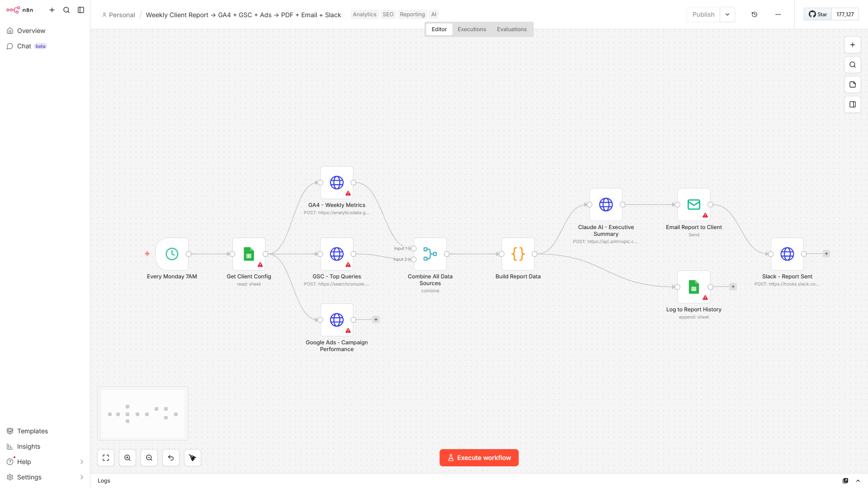The height and width of the screenshot is (488, 868).
Task: Click the fit-to-view icon in canvas controls
Action: (x=105, y=458)
